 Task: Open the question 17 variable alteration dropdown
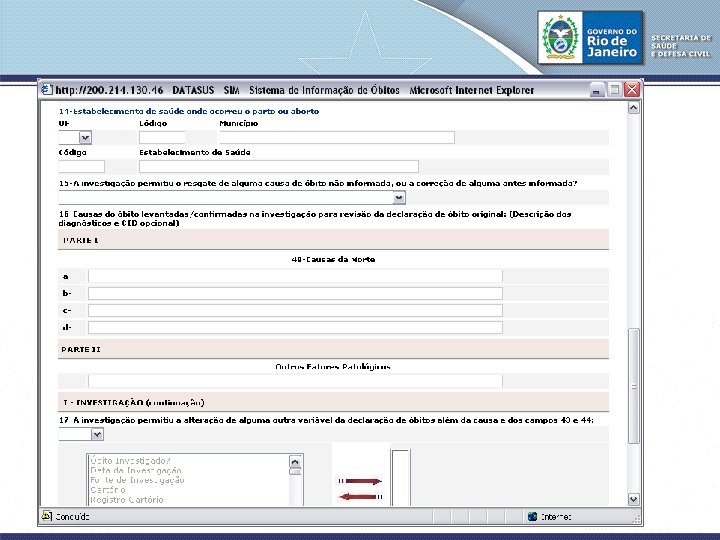click(x=97, y=434)
